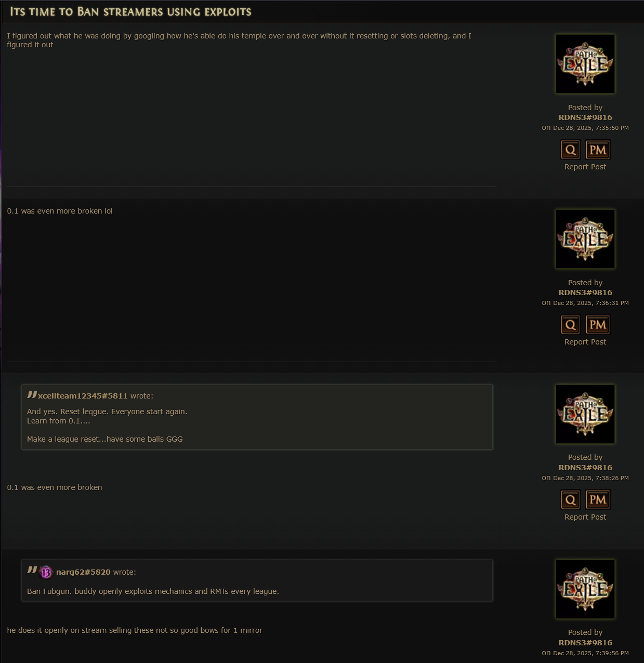This screenshot has width=644, height=663.
Task: Click the avatar on the first post
Action: click(585, 64)
